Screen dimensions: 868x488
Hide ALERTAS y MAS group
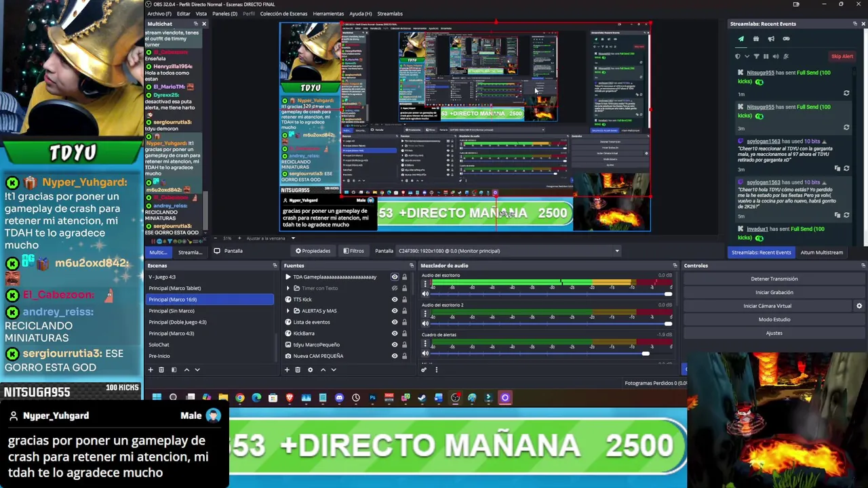(x=395, y=310)
